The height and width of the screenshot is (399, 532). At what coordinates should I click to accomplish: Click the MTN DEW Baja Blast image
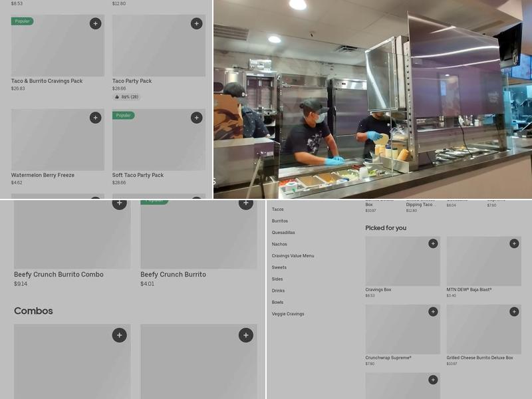(484, 261)
